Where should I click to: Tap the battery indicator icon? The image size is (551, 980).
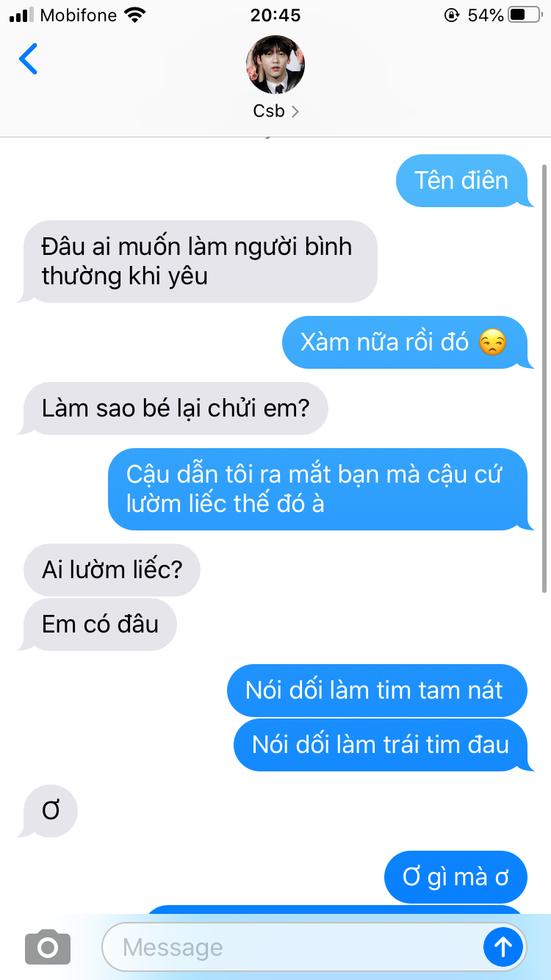[x=525, y=15]
